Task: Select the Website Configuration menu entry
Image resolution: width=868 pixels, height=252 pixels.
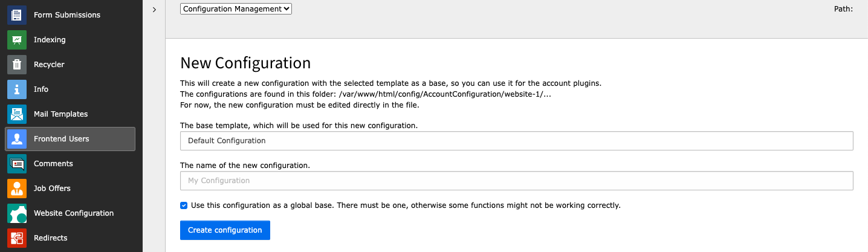Action: pos(74,213)
